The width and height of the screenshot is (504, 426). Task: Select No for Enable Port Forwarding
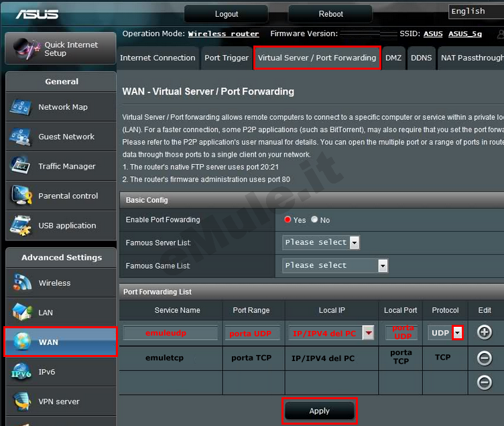point(314,220)
